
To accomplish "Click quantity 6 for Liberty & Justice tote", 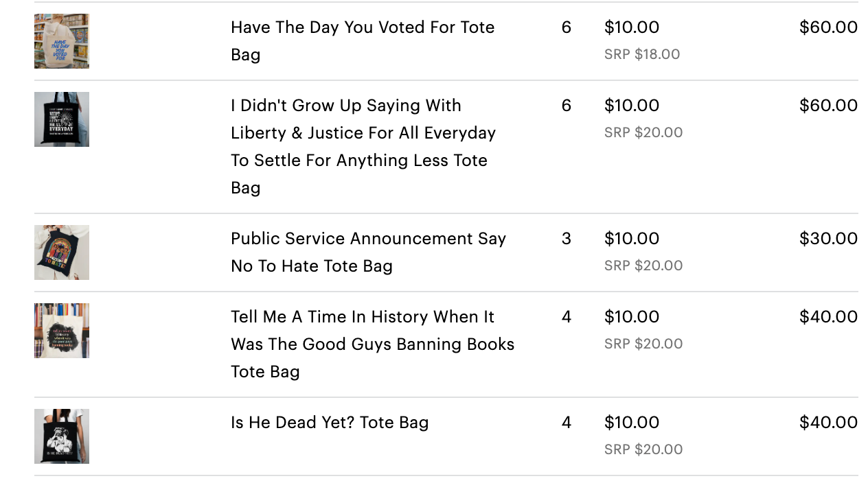I will tap(567, 106).
